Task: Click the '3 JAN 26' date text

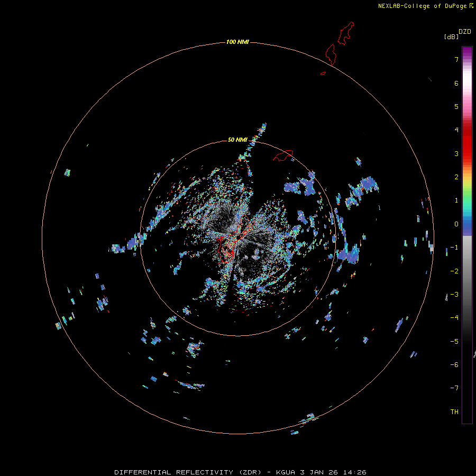Action: (x=319, y=472)
